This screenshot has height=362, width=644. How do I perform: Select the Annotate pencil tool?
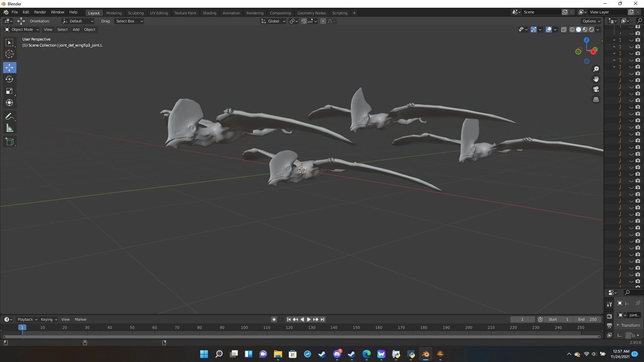[x=9, y=116]
